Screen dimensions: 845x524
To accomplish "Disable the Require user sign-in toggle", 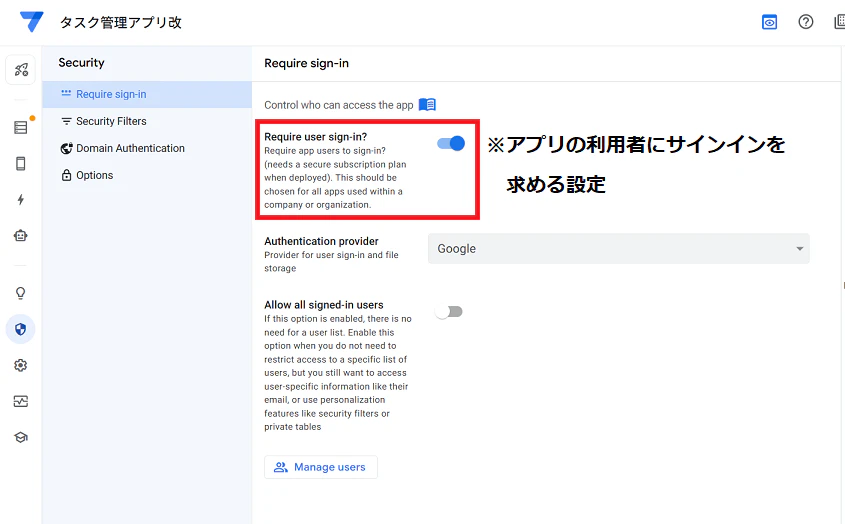I will 451,143.
